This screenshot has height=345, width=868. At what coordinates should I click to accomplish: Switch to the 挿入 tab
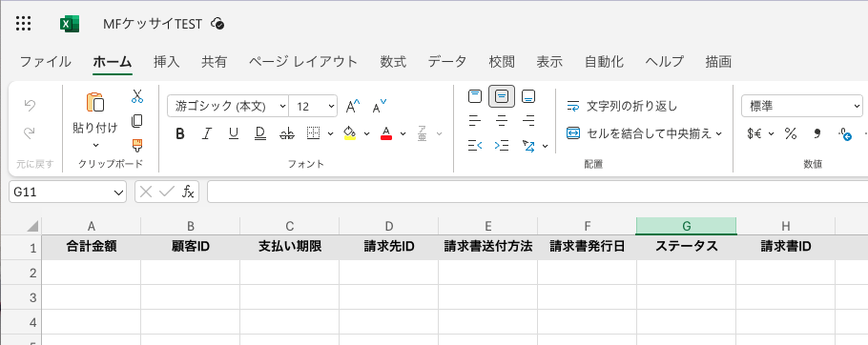tap(167, 61)
